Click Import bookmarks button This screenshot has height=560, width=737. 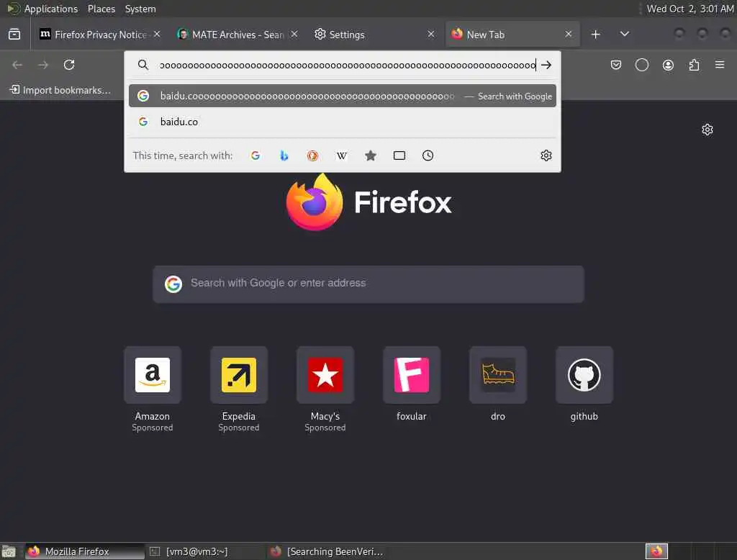click(60, 90)
